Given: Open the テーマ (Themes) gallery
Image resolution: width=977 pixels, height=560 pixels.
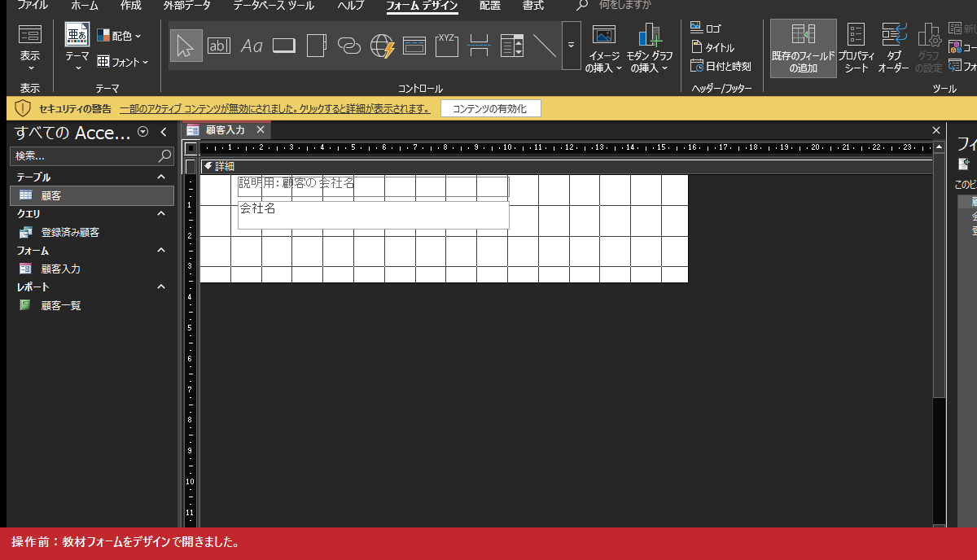Looking at the screenshot, I should (x=77, y=48).
